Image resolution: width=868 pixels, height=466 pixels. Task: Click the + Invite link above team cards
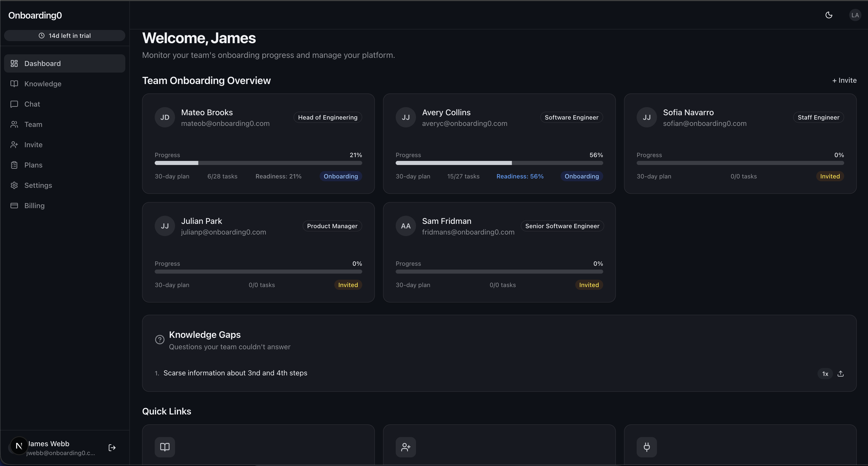[x=844, y=80]
